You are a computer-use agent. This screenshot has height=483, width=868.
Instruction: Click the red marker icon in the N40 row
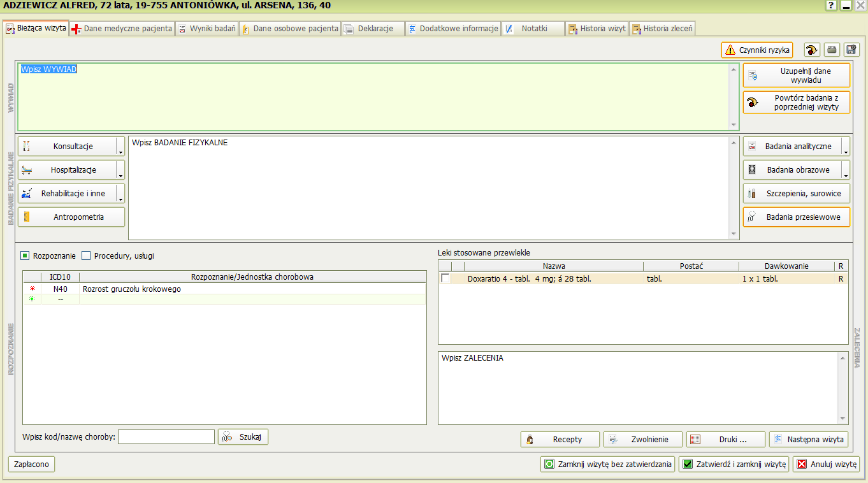tap(32, 289)
